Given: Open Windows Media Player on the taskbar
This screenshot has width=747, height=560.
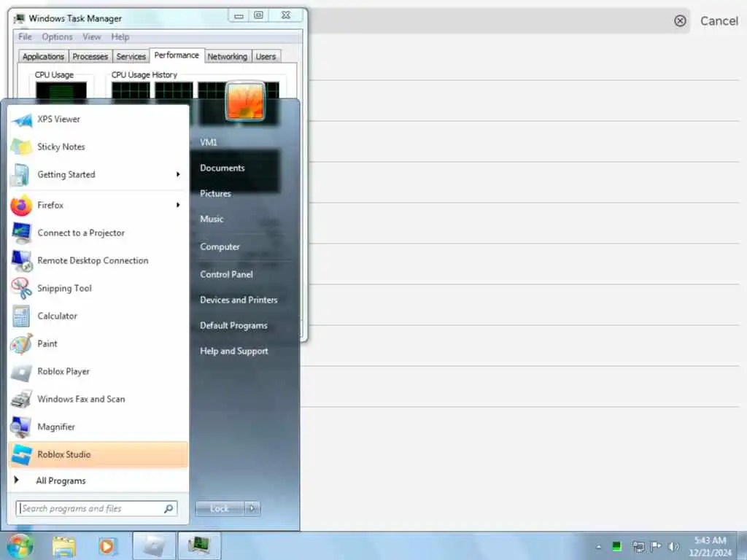Looking at the screenshot, I should pyautogui.click(x=107, y=546).
